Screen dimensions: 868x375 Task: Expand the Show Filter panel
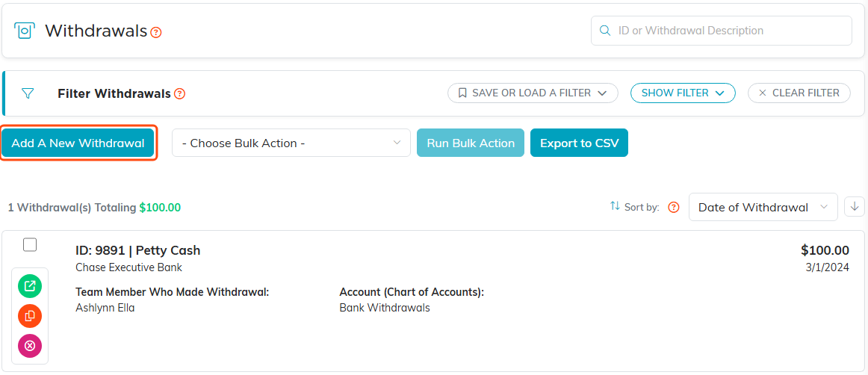pos(683,93)
